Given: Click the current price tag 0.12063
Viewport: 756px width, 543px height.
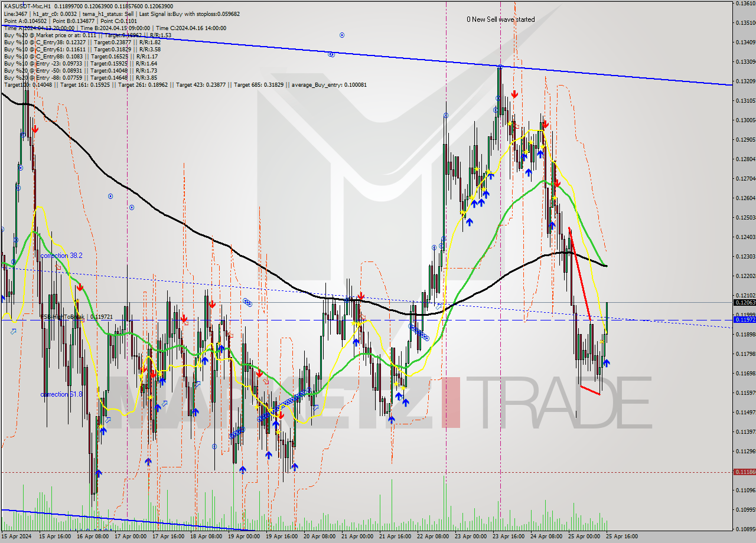Looking at the screenshot, I should click(744, 302).
